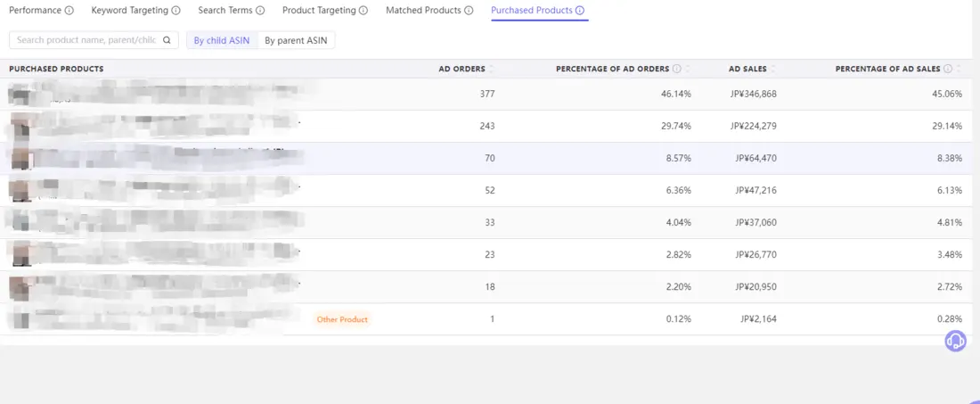
Task: Click the Ad Orders header label
Action: click(x=461, y=69)
